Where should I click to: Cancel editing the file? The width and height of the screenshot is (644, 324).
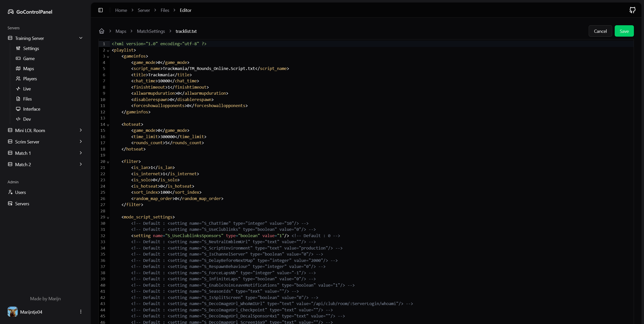pos(600,31)
